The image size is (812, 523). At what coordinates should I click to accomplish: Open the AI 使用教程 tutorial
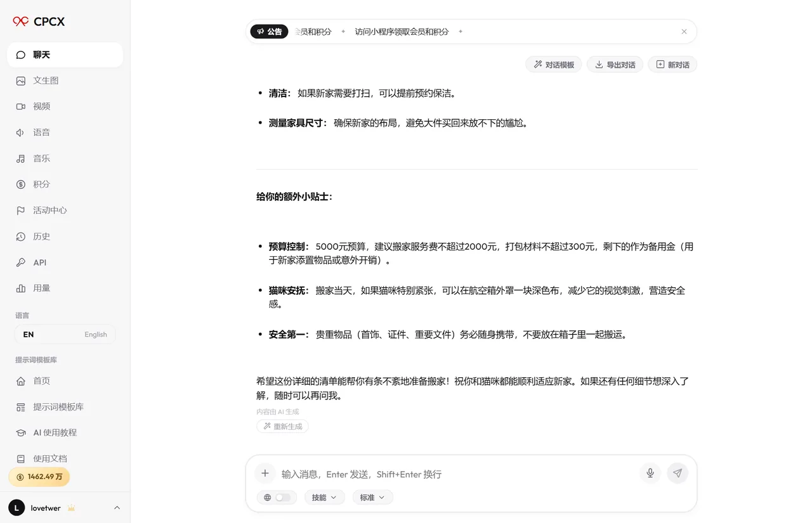point(65,433)
